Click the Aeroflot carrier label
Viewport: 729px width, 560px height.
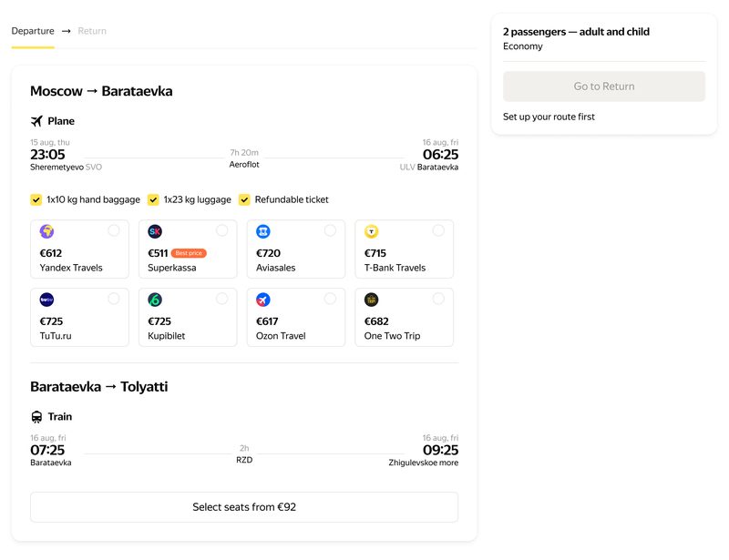point(244,165)
